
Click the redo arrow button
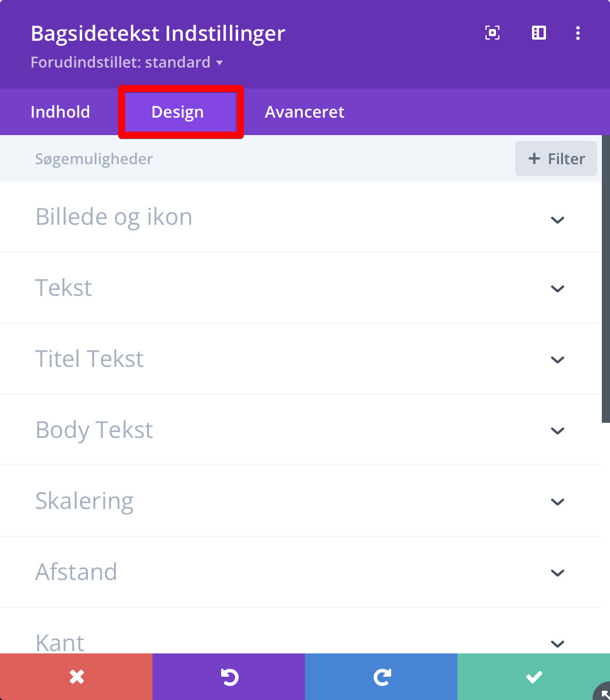point(381,677)
